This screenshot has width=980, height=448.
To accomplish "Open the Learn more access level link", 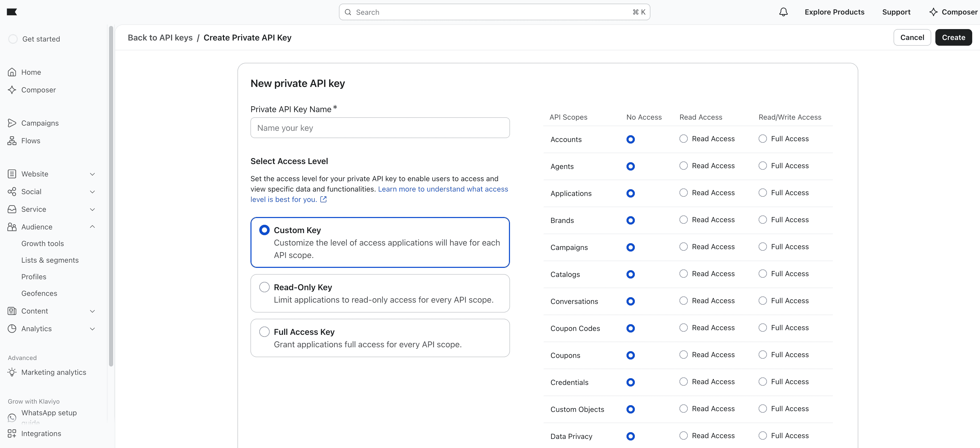I will [380, 194].
